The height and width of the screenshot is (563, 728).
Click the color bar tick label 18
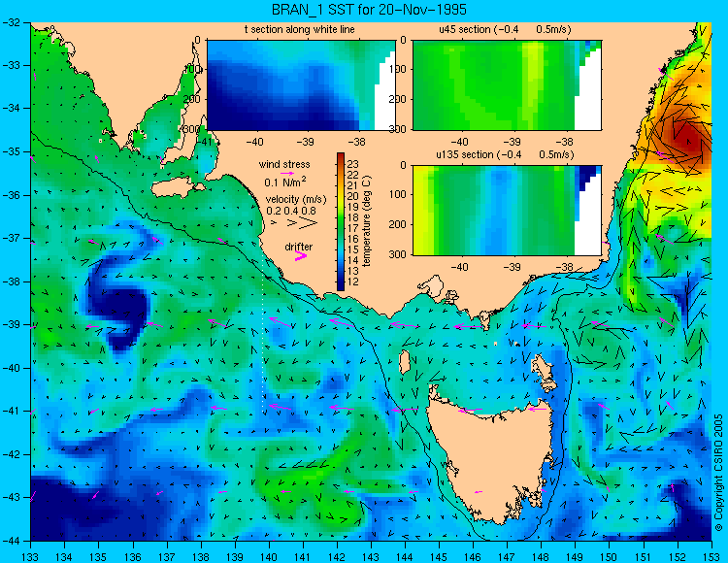pyautogui.click(x=353, y=217)
